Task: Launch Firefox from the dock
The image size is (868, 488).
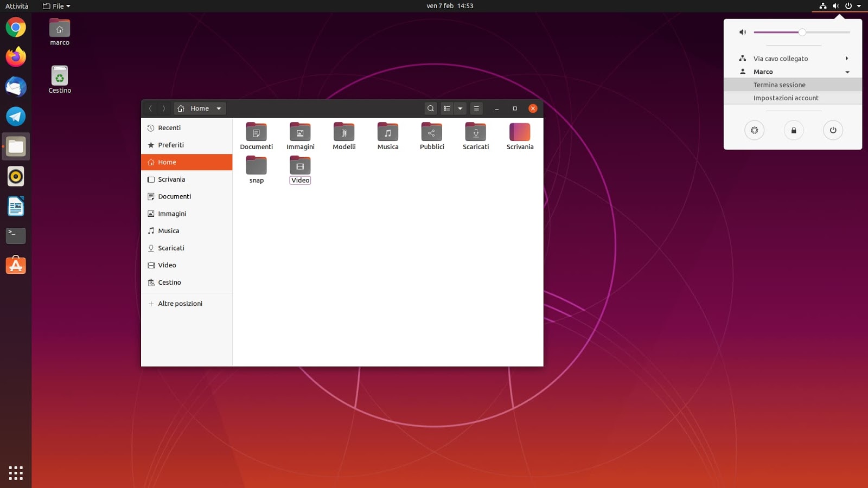Action: (16, 57)
